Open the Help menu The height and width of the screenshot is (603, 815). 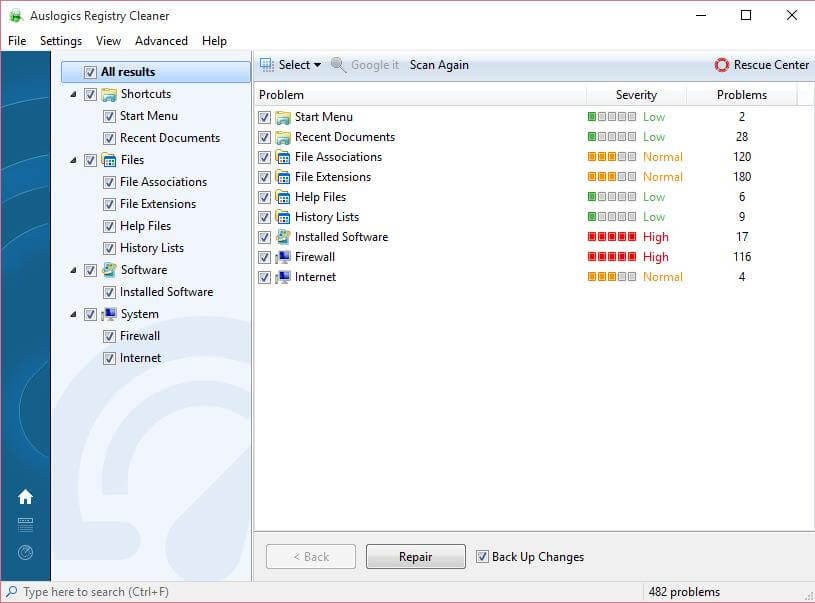(214, 41)
